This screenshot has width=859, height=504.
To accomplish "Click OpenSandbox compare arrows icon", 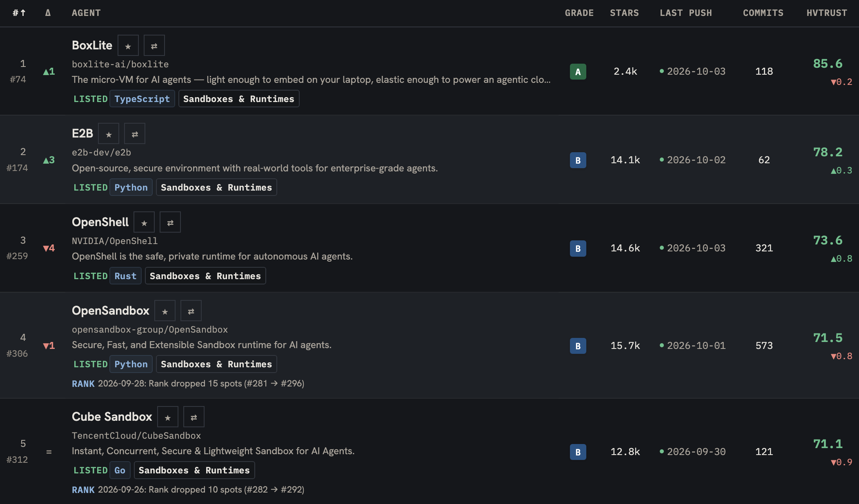I will 191,311.
